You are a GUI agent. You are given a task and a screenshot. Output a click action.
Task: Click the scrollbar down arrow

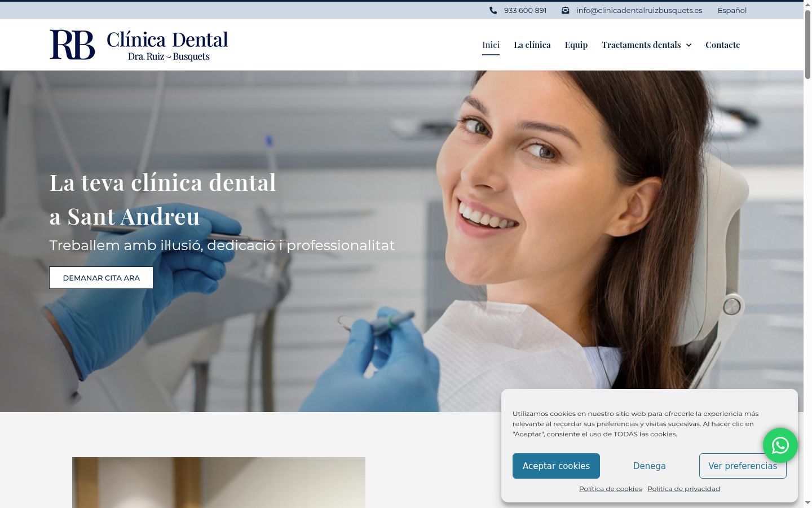807,502
